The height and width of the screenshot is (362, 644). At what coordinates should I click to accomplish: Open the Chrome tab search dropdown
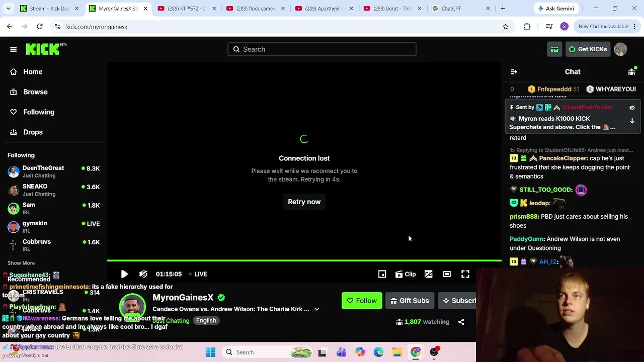tap(8, 9)
